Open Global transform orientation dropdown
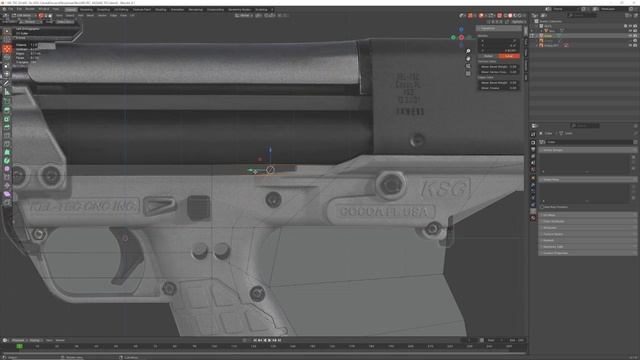The width and height of the screenshot is (640, 360). pos(243,16)
